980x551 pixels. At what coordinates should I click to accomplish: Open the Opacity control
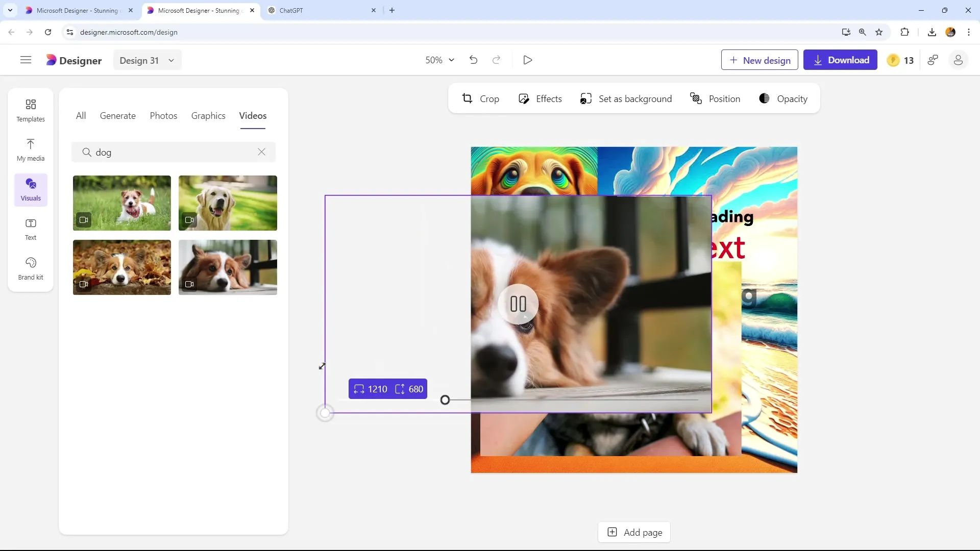783,99
